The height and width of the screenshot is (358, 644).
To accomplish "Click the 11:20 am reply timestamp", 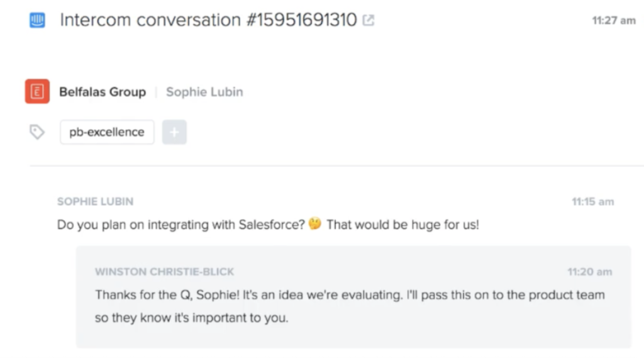I will 590,272.
